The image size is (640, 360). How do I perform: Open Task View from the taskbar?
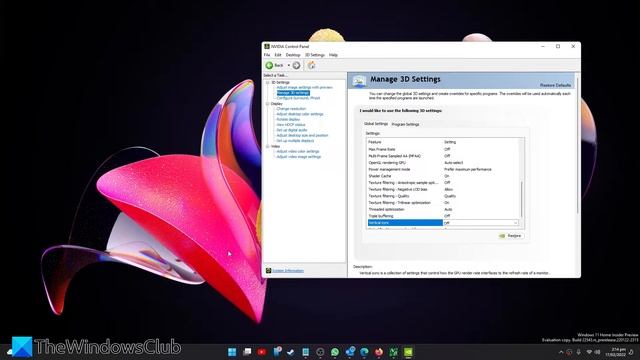[247, 352]
